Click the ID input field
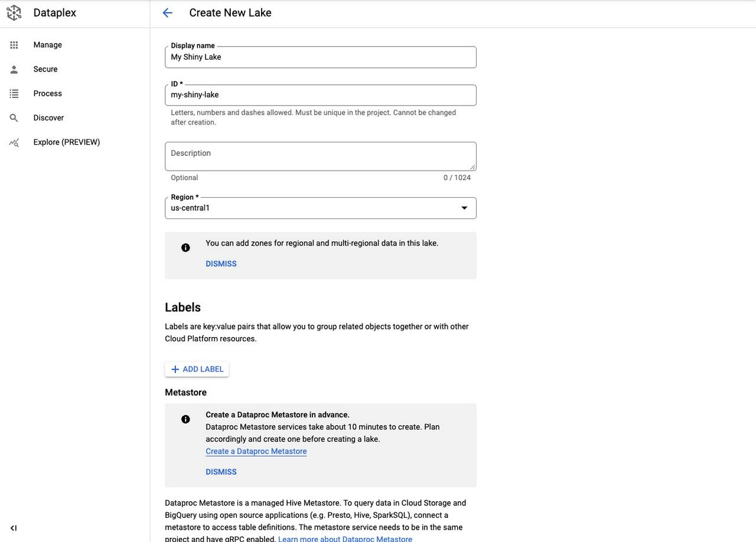 pos(321,95)
